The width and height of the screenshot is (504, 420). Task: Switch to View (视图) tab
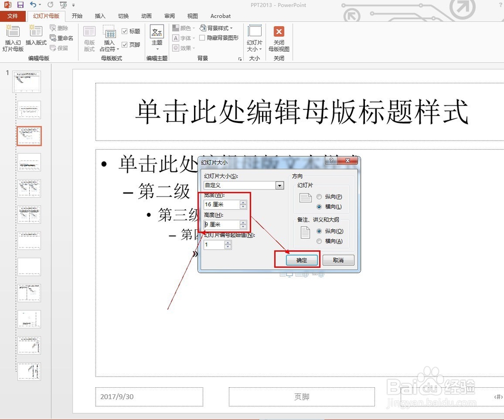[193, 16]
